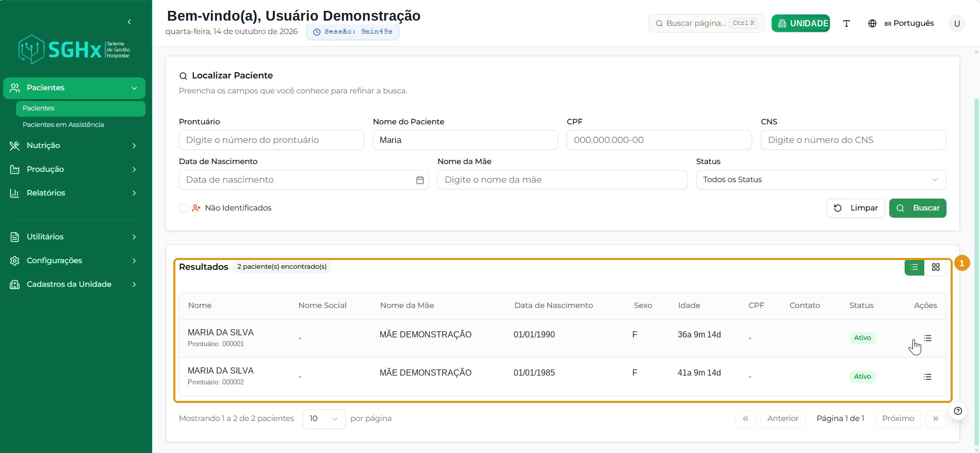
Task: Click the session timer badge
Action: click(x=353, y=32)
